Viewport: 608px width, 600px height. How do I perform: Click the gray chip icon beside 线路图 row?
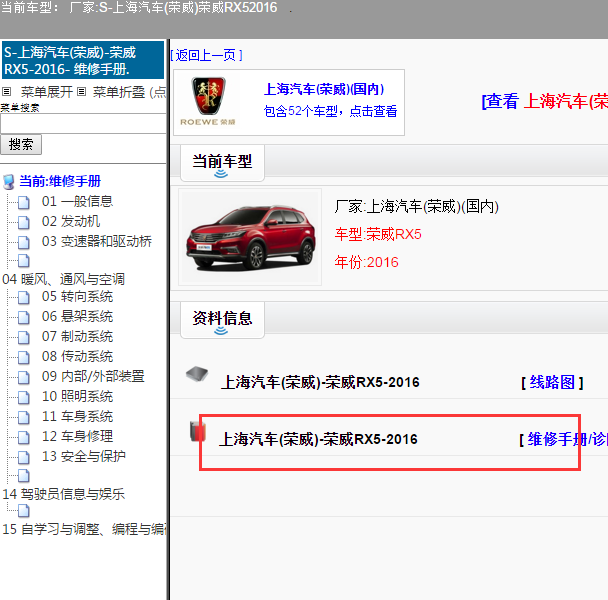tap(197, 374)
